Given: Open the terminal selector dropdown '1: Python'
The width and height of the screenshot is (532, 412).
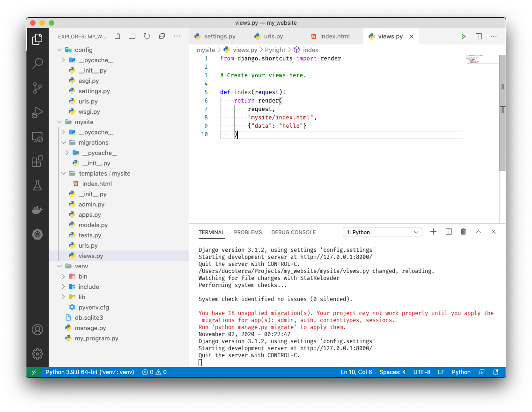Looking at the screenshot, I should click(382, 232).
